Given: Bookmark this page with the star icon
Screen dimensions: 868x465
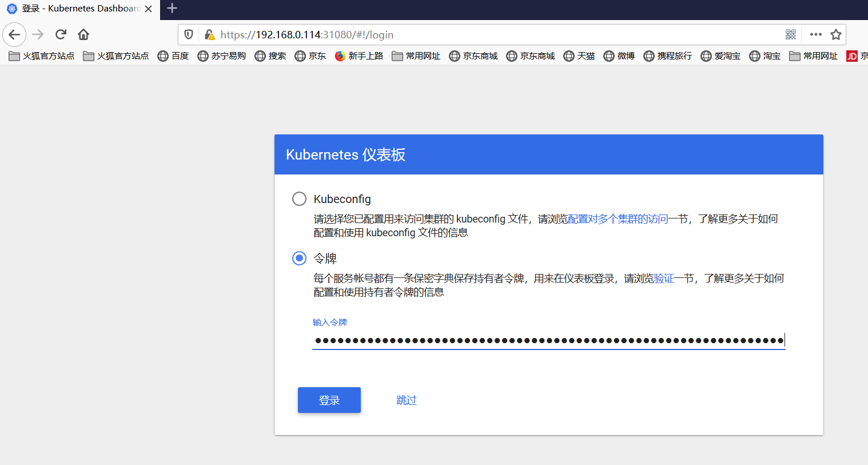Looking at the screenshot, I should tap(836, 35).
